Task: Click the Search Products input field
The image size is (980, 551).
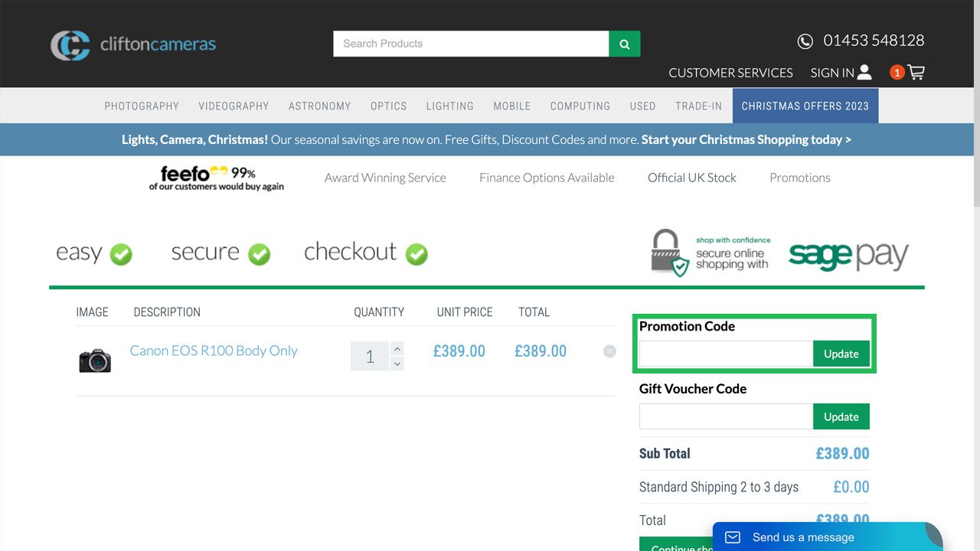Action: coord(471,44)
